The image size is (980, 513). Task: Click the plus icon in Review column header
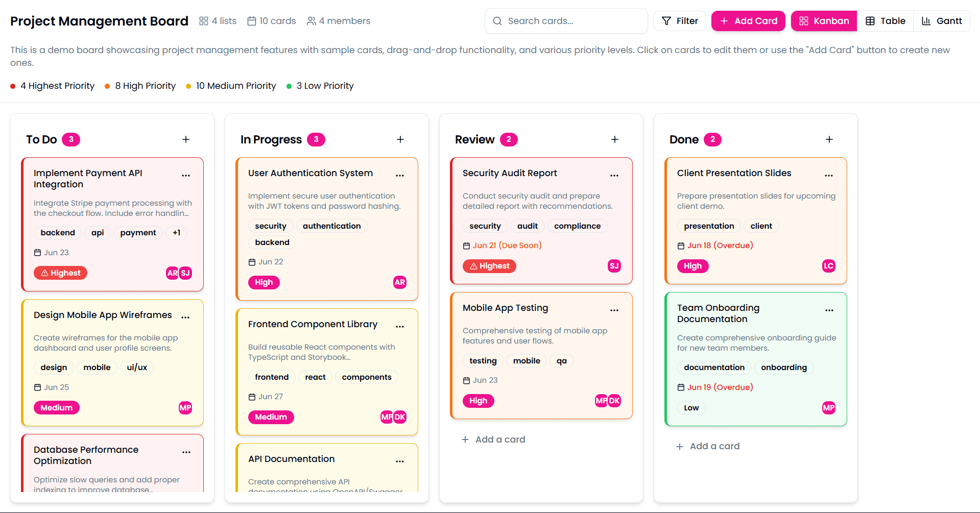[615, 139]
